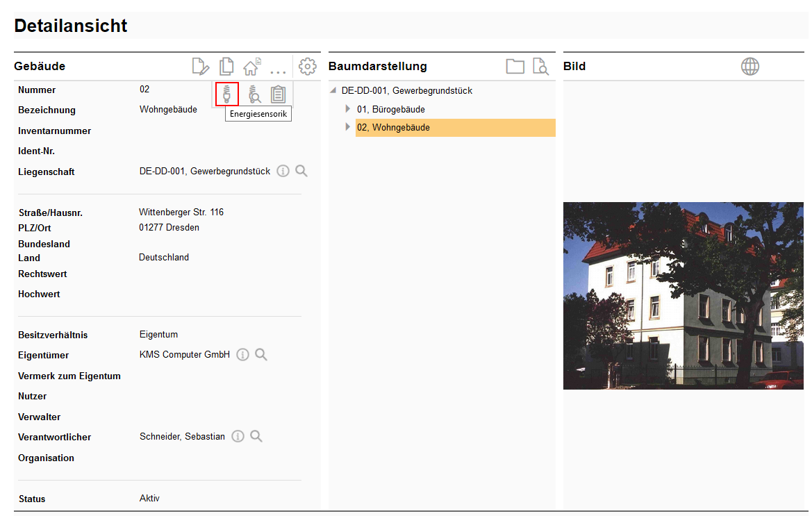Click the folder icon in Baumdarstellung
This screenshot has height=516, width=812.
pyautogui.click(x=515, y=67)
